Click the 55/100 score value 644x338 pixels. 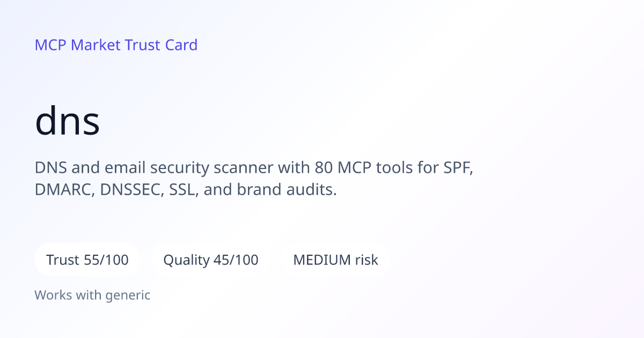click(x=106, y=260)
